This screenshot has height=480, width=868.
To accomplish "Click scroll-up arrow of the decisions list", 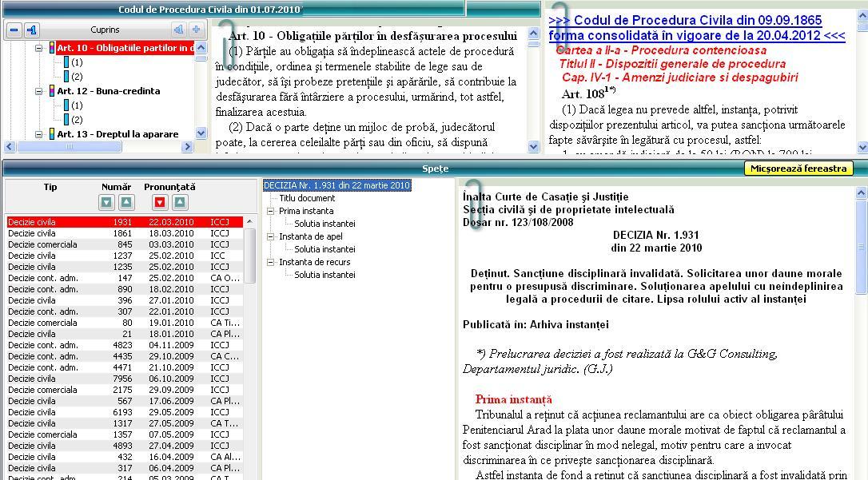I will [x=249, y=221].
